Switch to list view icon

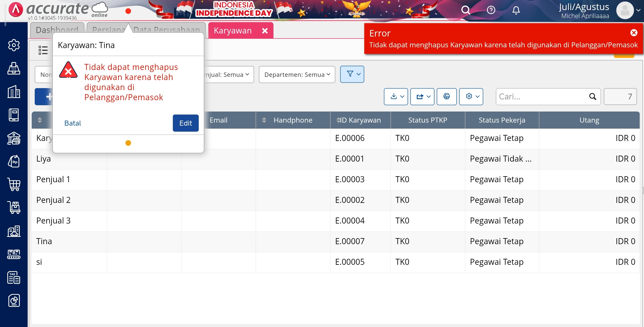(x=43, y=50)
